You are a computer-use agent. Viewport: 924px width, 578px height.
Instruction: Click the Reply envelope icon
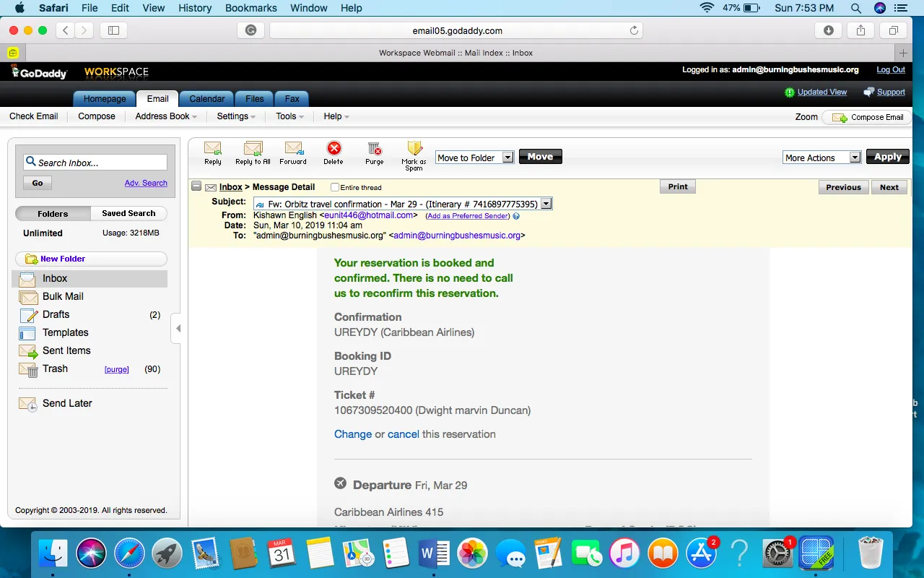pyautogui.click(x=213, y=149)
